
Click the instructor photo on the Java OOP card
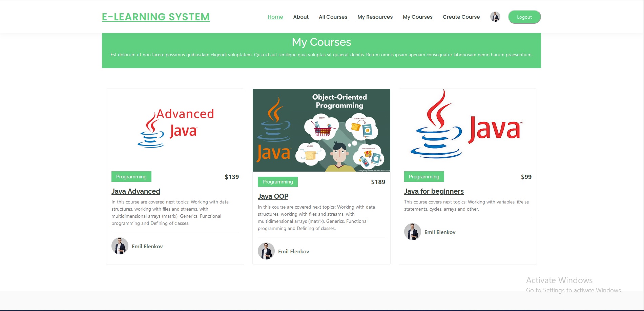pos(266,251)
